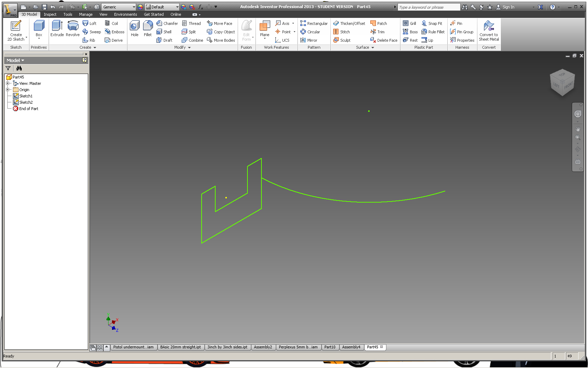The height and width of the screenshot is (368, 588).
Task: Choose the Box primitive
Action: [x=39, y=29]
